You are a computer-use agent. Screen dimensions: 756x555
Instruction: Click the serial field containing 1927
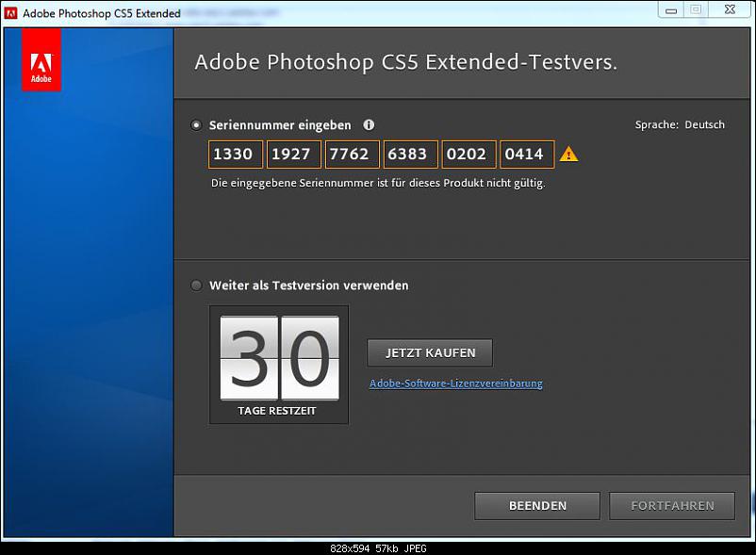[x=293, y=155]
